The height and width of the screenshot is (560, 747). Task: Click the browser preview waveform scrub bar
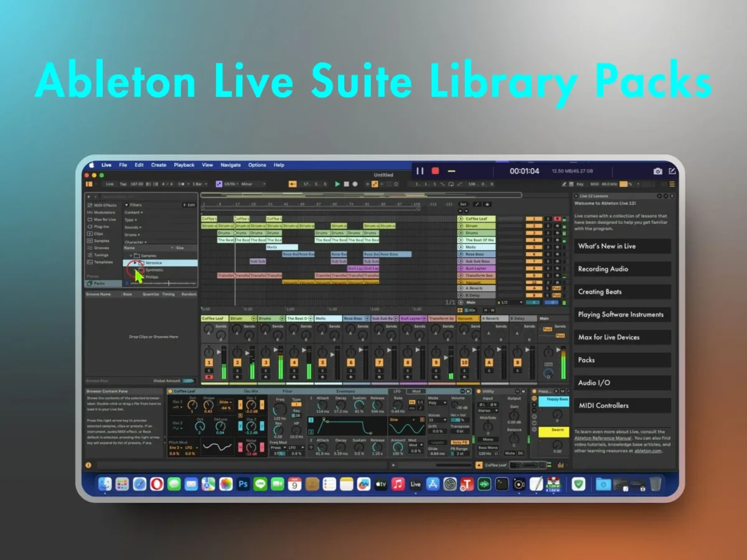coord(164,283)
